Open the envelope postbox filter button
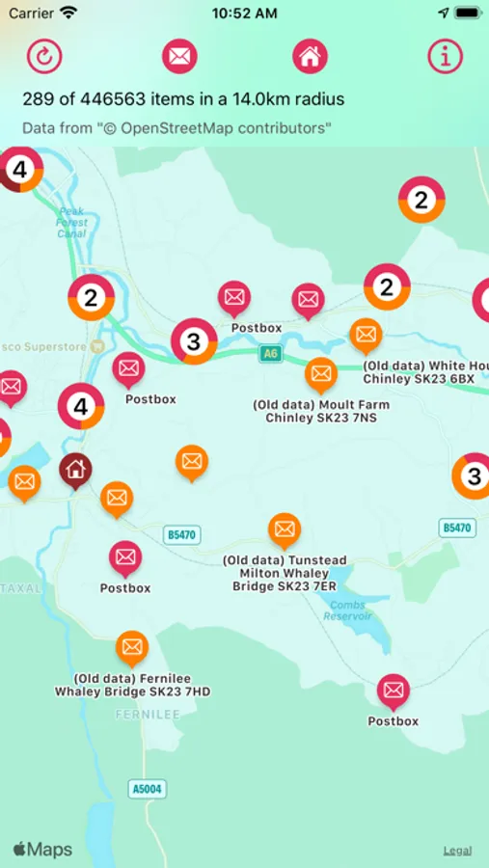 [x=179, y=56]
